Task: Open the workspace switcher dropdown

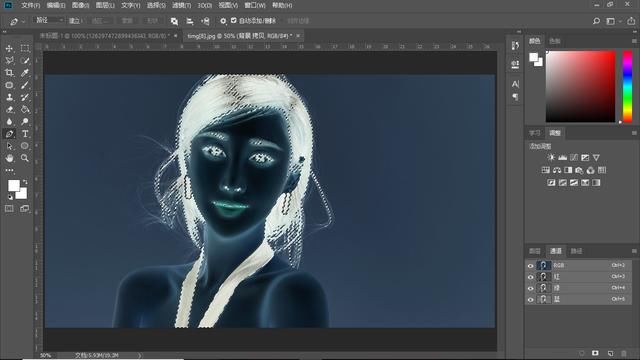Action: coord(613,21)
